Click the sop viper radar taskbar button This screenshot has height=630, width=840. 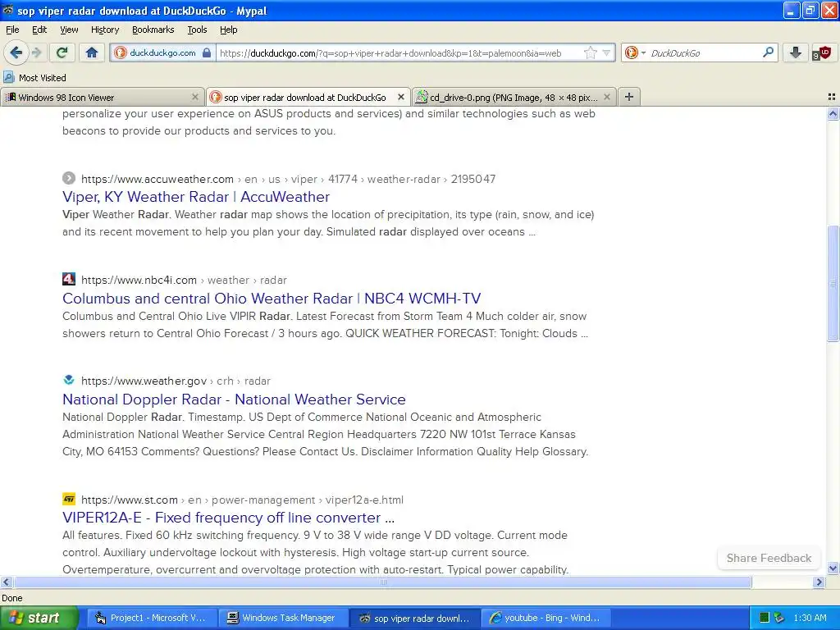tap(415, 619)
